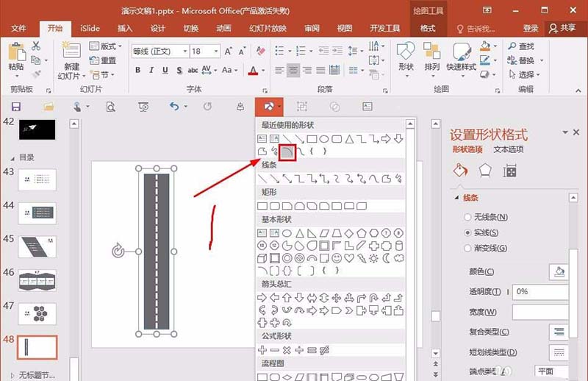Clear all formatting eraser icon
Image resolution: width=588 pixels, height=381 pixels.
[x=261, y=50]
